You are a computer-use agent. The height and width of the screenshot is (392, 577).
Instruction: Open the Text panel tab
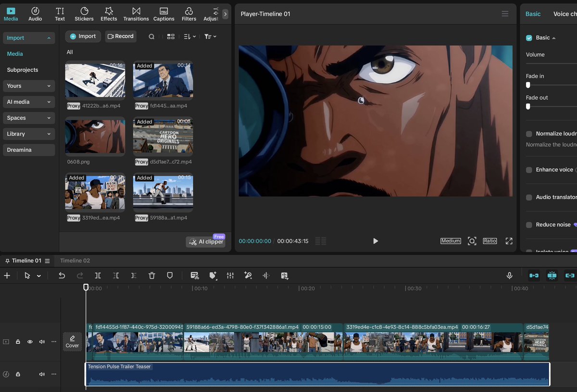tap(60, 14)
